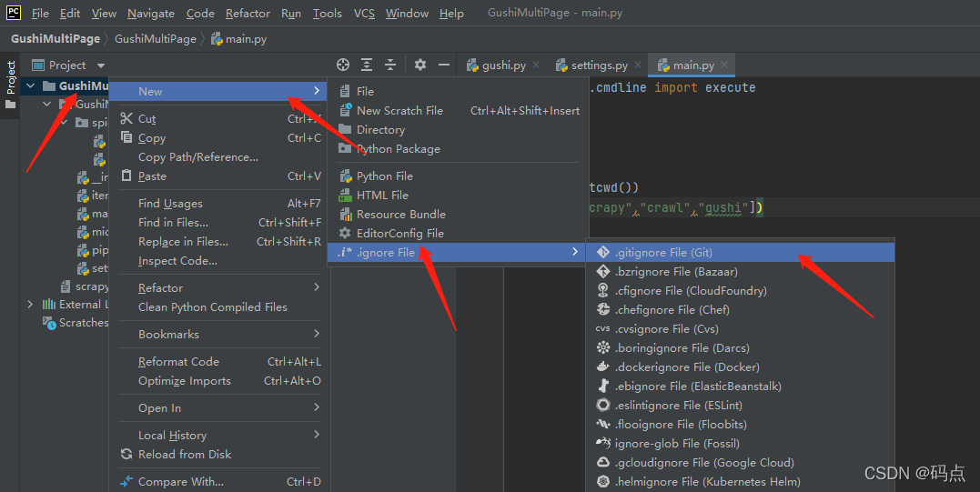Click the ESLint hexagon icon
This screenshot has height=492, width=980.
(603, 406)
